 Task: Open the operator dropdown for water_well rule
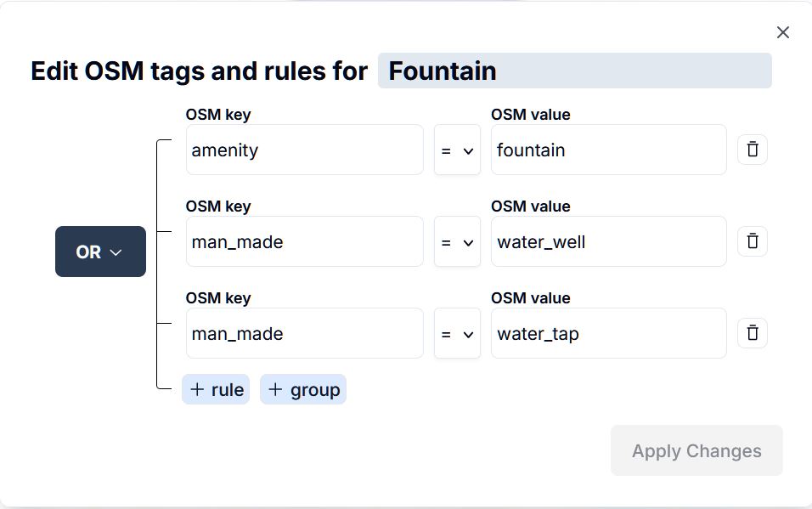point(457,242)
